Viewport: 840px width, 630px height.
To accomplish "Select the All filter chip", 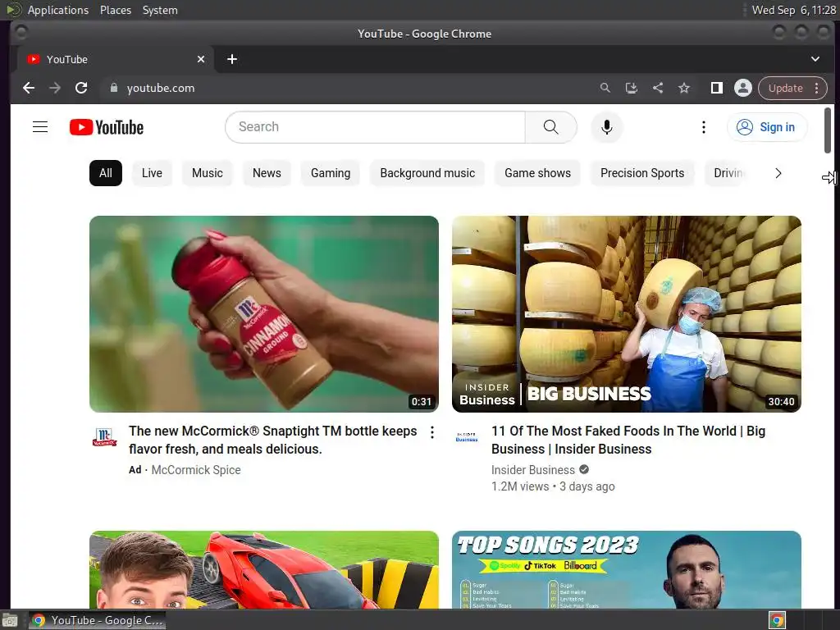I will (x=106, y=173).
